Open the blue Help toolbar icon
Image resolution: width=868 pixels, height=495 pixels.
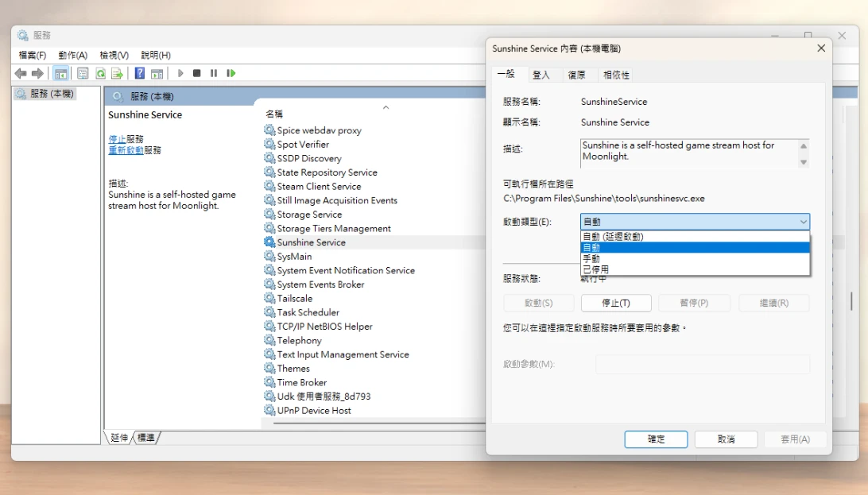point(140,73)
